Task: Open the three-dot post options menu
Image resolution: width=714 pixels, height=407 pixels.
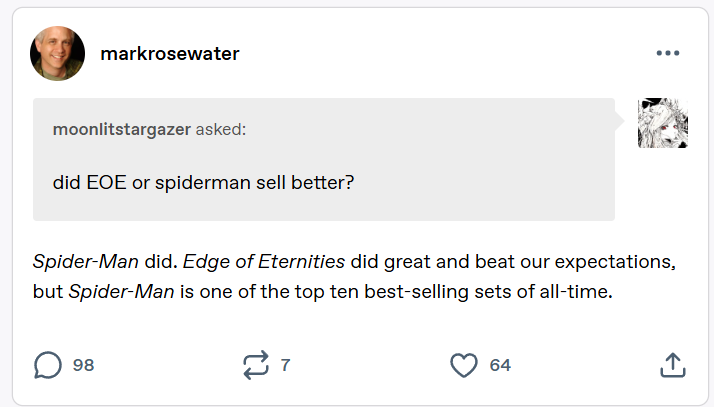Action: [x=668, y=53]
